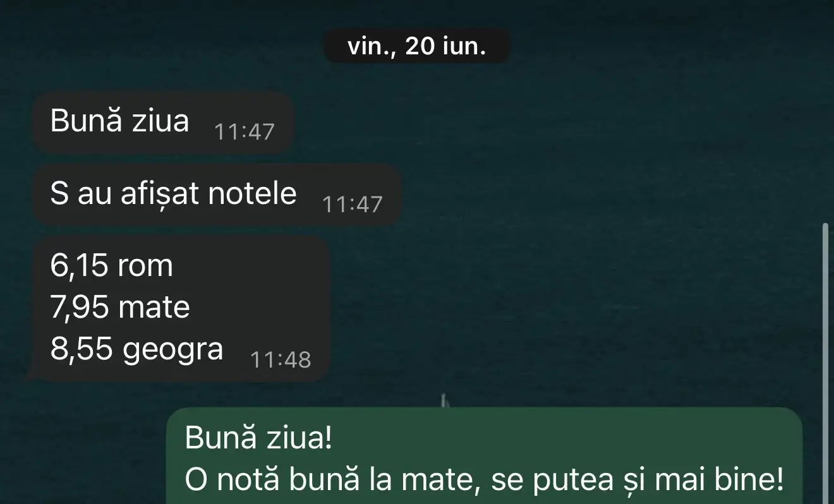
Task: Click the 6,15 rom grade line
Action: point(111,266)
